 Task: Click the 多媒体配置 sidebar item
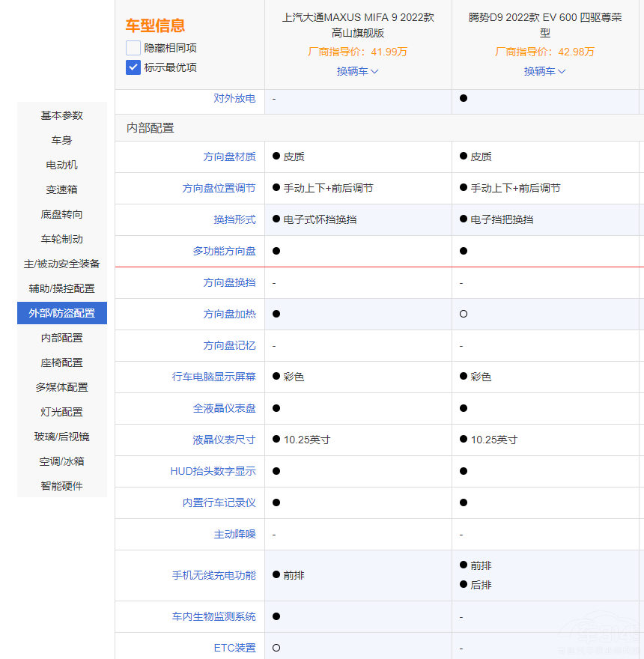[x=62, y=387]
